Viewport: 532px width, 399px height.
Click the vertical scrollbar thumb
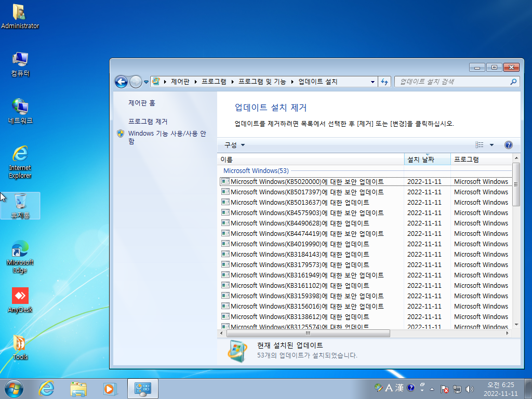click(516, 184)
